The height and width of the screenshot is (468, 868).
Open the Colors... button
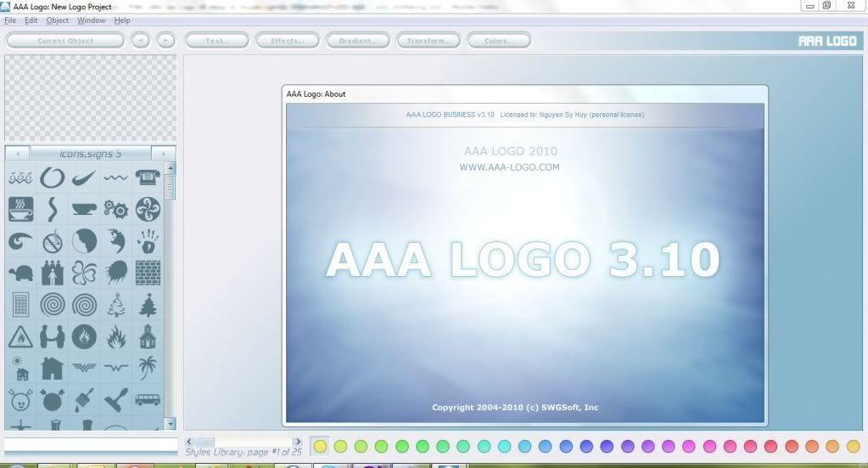[x=499, y=41]
